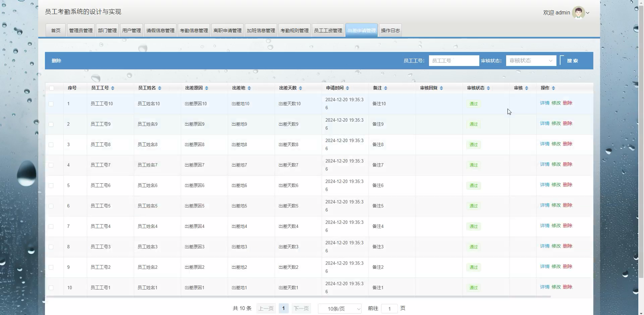The width and height of the screenshot is (644, 315).
Task: Check the row for 员工工号3
Action: coord(51,247)
